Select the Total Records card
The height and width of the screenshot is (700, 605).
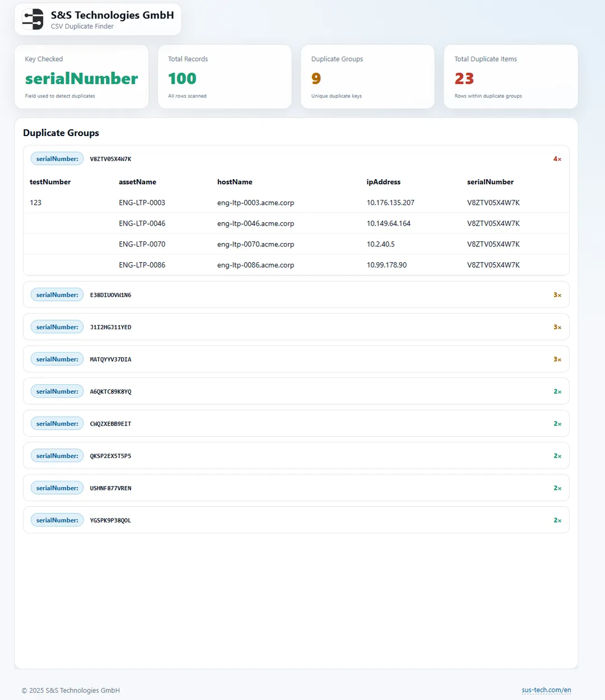tap(225, 77)
